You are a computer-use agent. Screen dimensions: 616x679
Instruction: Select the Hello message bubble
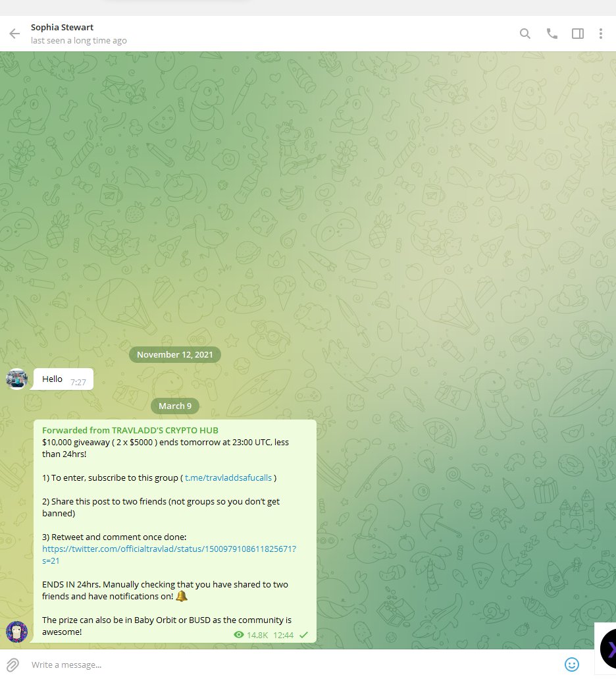63,379
